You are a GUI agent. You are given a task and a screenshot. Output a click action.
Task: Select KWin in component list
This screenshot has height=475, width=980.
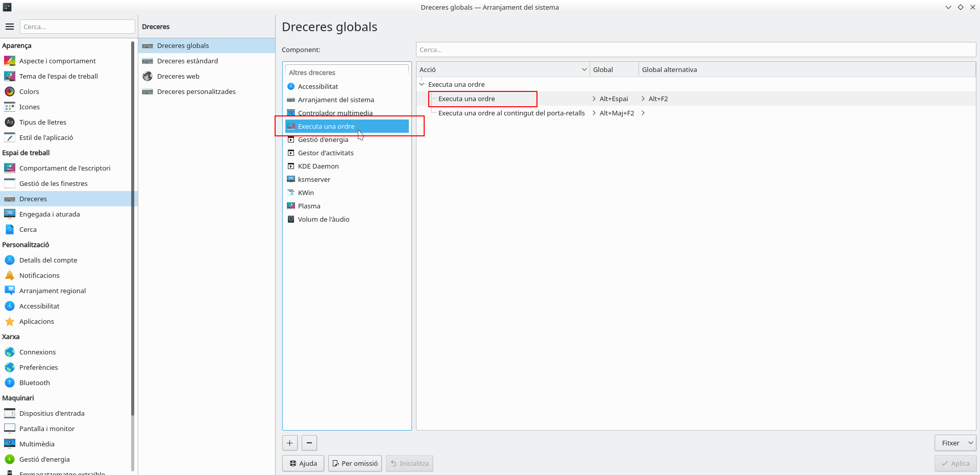[306, 193]
